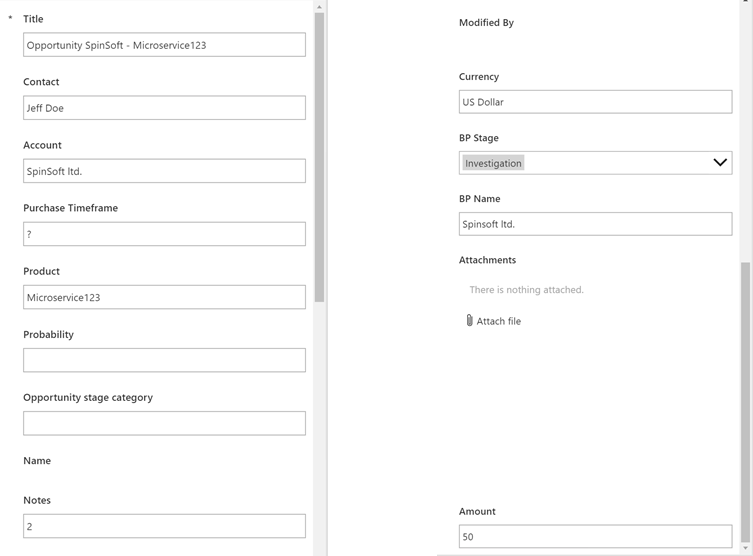Viewport: 753px width, 556px height.
Task: Focus the Opportunity stage category field
Action: pos(164,423)
